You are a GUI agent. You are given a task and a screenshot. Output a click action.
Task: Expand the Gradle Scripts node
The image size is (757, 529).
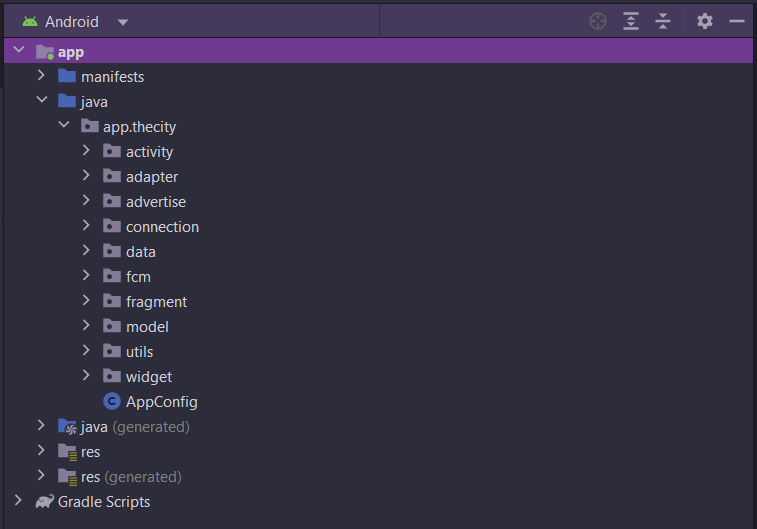point(19,501)
